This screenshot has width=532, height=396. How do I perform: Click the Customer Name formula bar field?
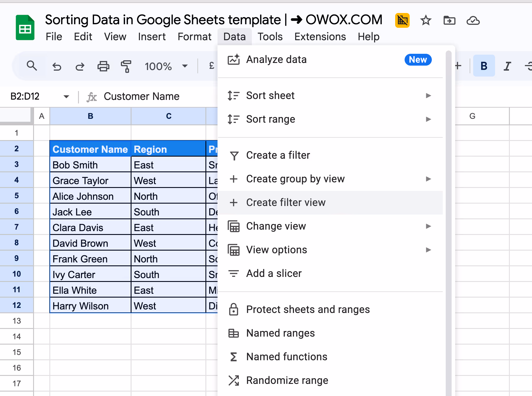click(142, 96)
